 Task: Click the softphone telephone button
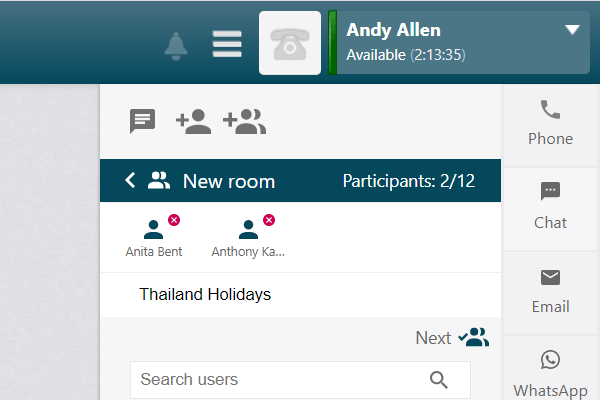point(290,43)
